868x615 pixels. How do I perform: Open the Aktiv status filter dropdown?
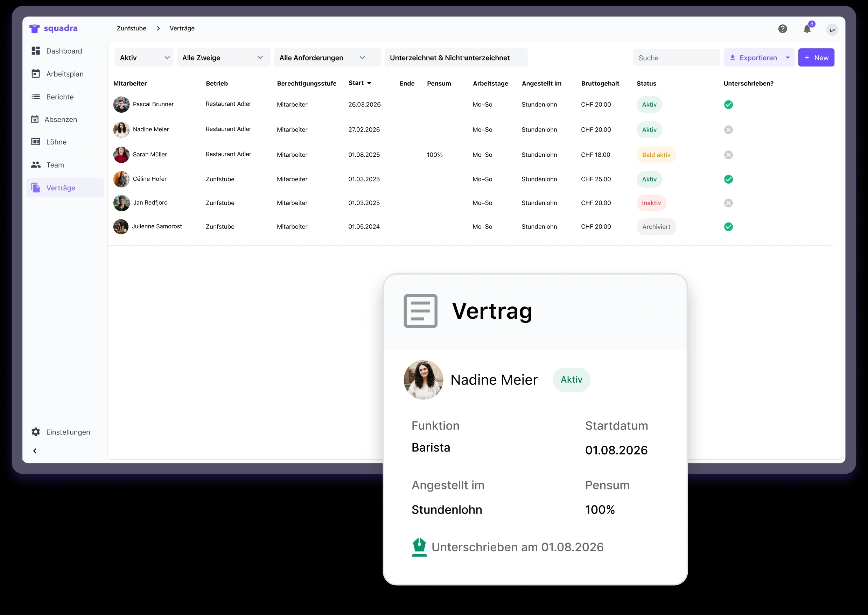click(x=143, y=58)
